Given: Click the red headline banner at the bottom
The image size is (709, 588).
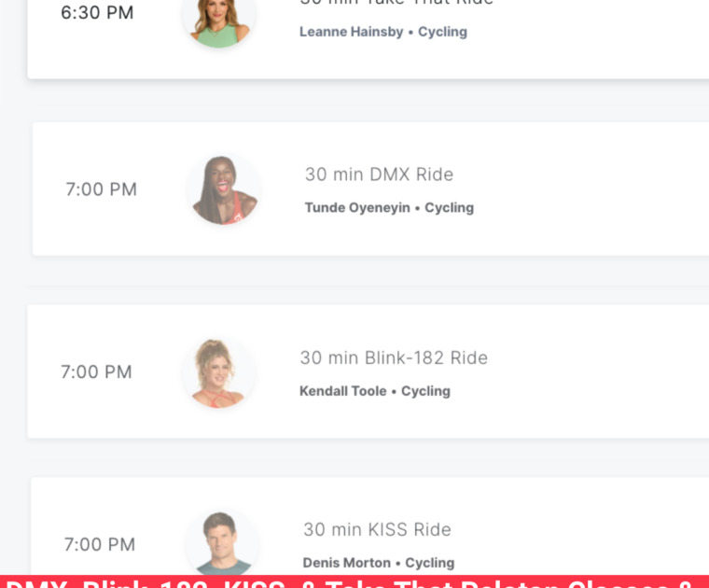Looking at the screenshot, I should point(354,581).
